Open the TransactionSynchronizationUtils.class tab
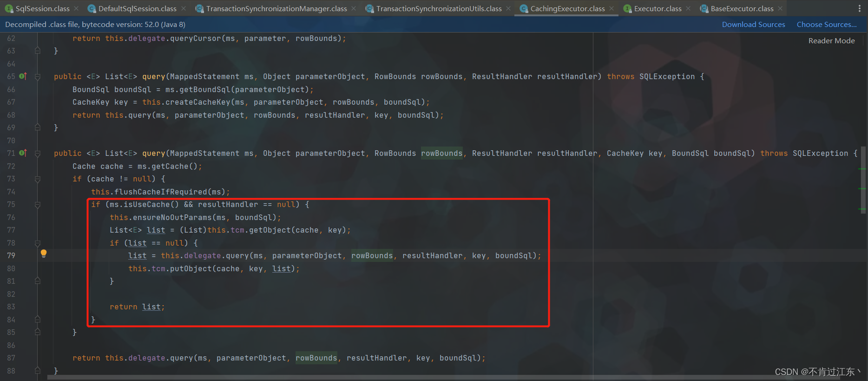 point(439,8)
